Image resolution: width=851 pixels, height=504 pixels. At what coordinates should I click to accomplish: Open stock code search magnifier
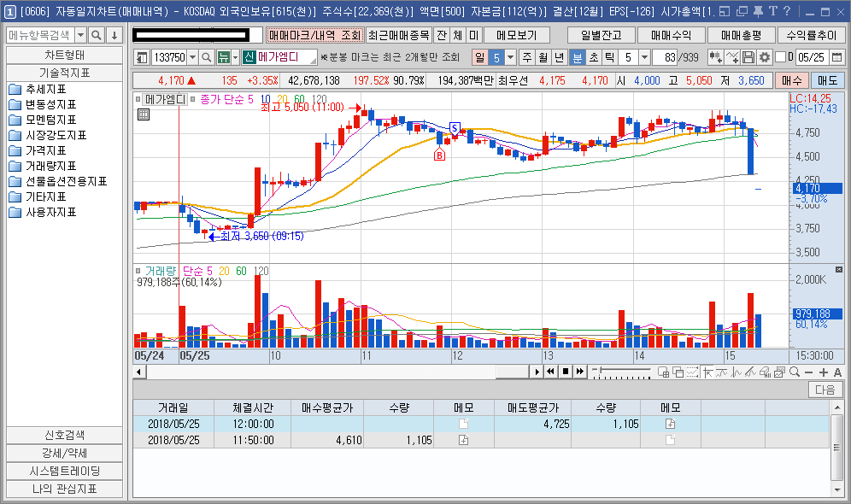coord(206,57)
